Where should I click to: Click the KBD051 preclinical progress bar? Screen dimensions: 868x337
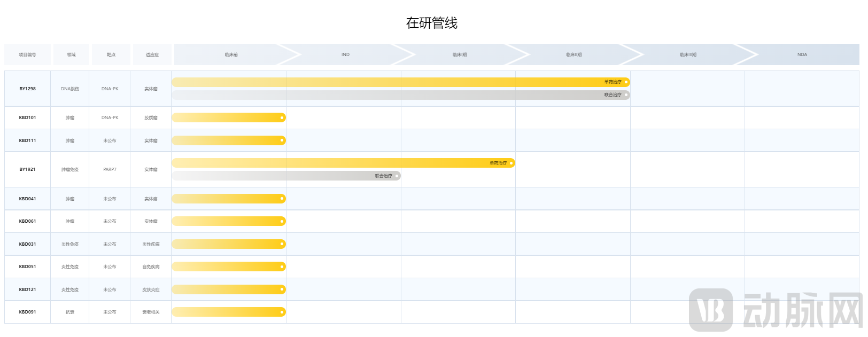pos(229,267)
